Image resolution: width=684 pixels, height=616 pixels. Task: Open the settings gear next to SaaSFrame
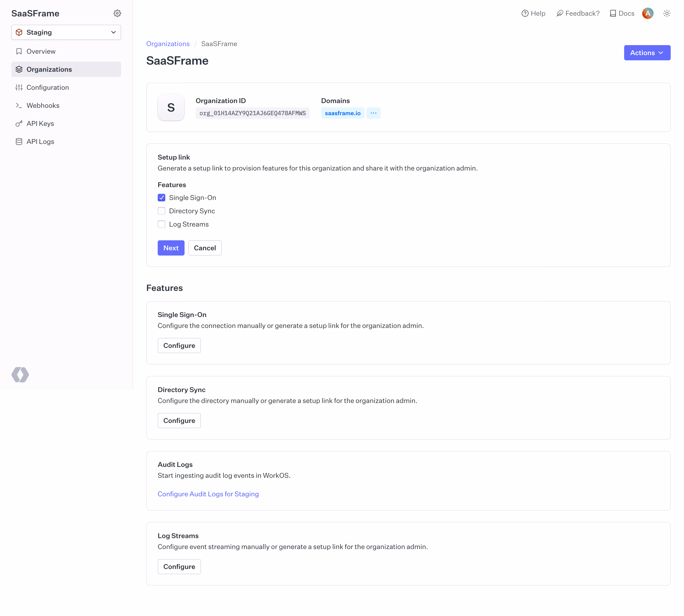pyautogui.click(x=117, y=13)
